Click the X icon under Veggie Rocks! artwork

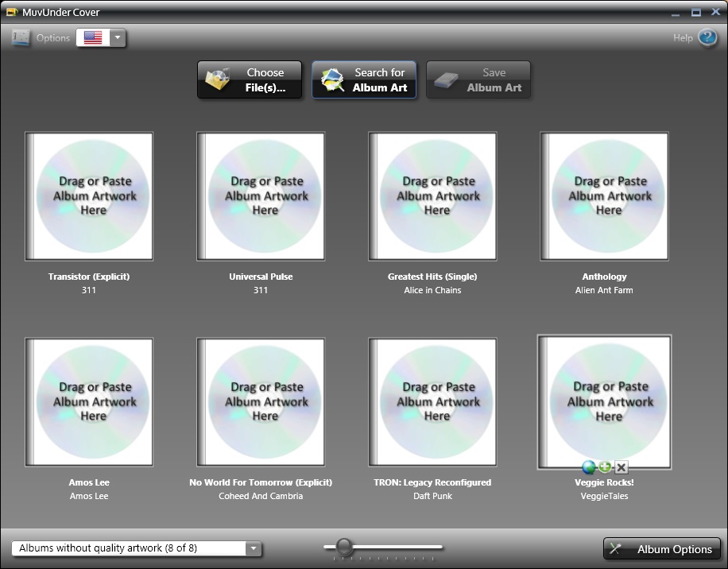(x=622, y=467)
